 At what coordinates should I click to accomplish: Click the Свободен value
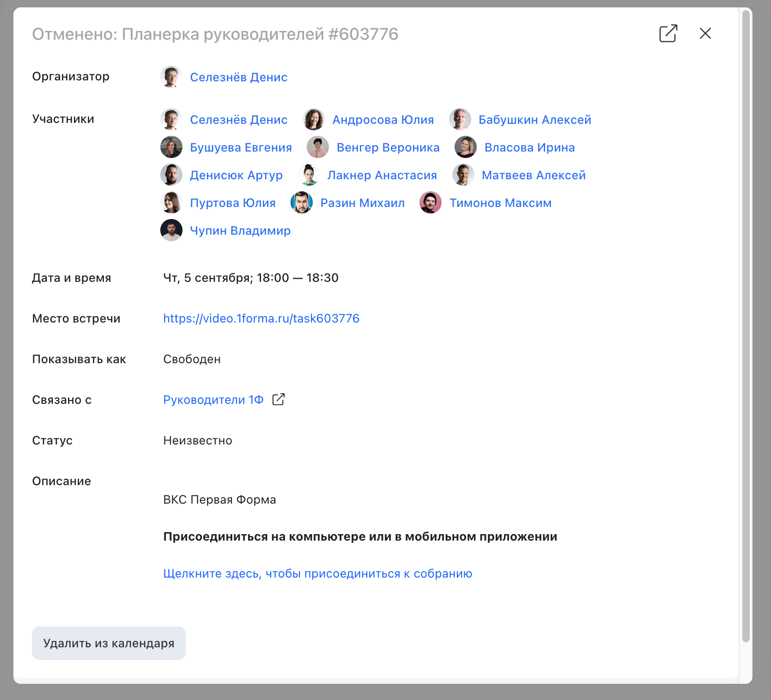click(192, 359)
